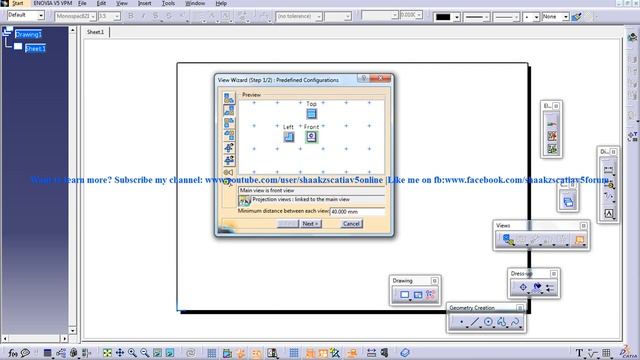Image resolution: width=640 pixels, height=360 pixels.
Task: Pick the third predefined configuration icon in wizard
Action: click(x=229, y=122)
